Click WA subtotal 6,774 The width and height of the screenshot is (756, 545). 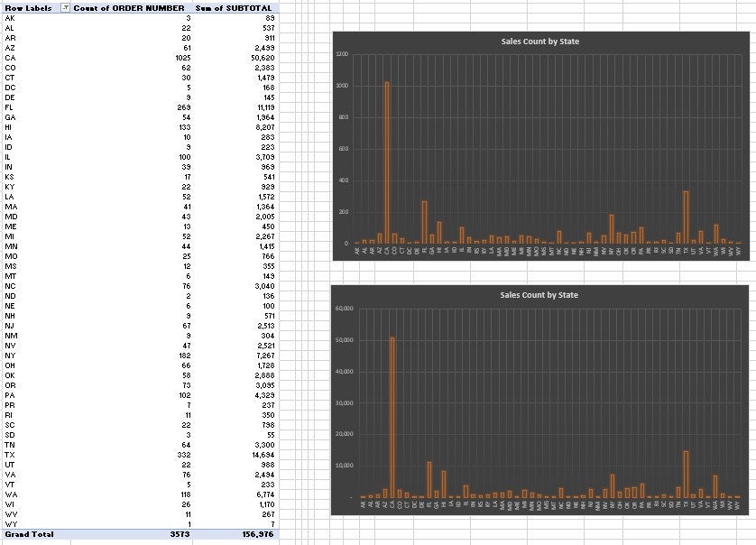pos(265,494)
